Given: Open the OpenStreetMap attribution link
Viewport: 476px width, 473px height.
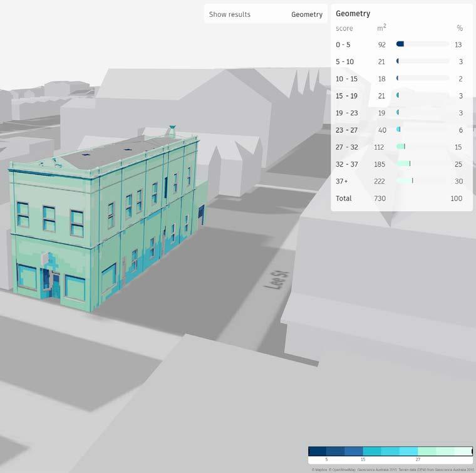Looking at the screenshot, I should tap(342, 470).
